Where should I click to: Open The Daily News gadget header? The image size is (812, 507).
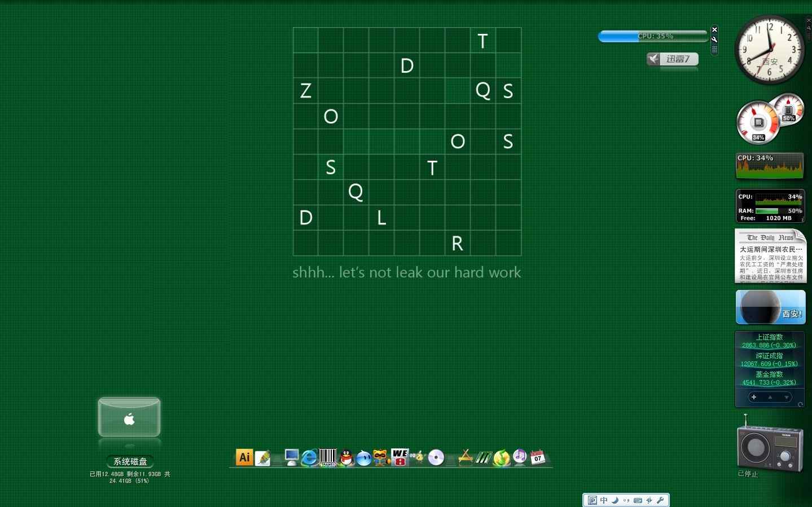pos(770,237)
